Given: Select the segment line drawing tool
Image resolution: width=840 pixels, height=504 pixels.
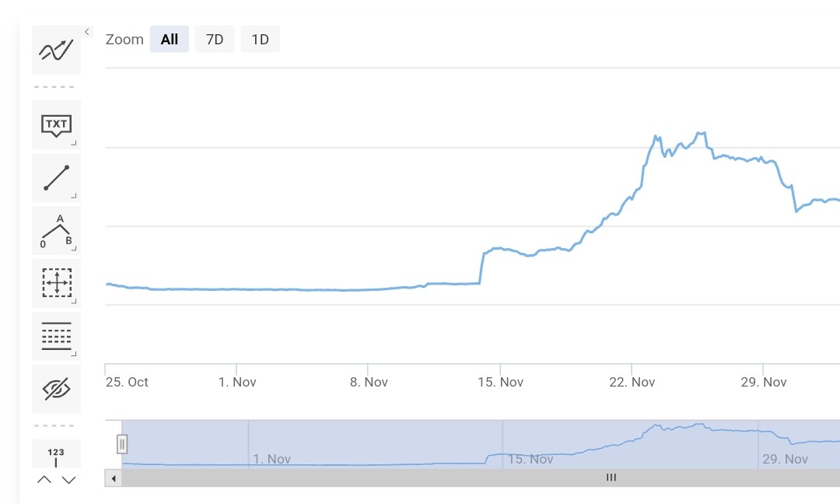Looking at the screenshot, I should [56, 178].
